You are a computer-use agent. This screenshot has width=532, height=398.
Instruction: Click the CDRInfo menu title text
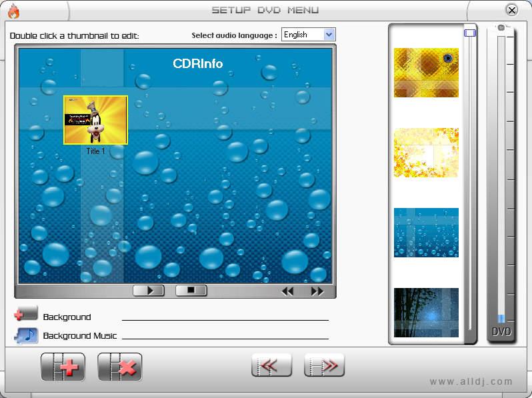click(x=198, y=64)
